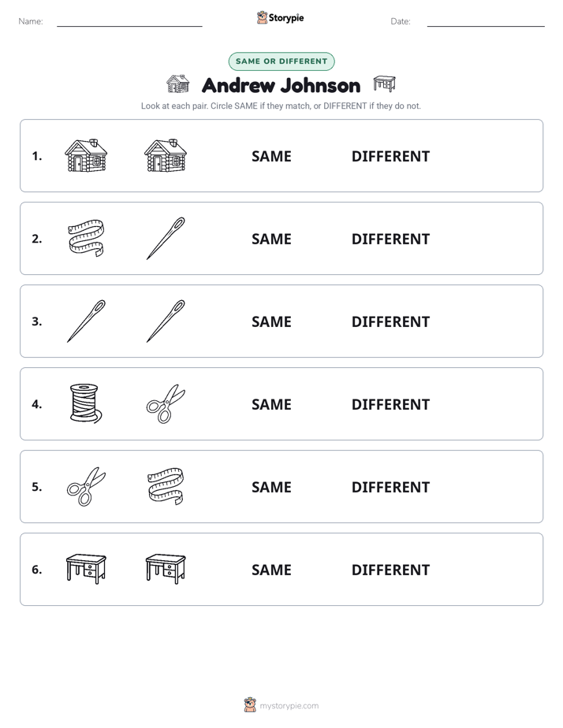Click the needle icon in row 2
Screen dimensions: 563x728
pos(166,238)
